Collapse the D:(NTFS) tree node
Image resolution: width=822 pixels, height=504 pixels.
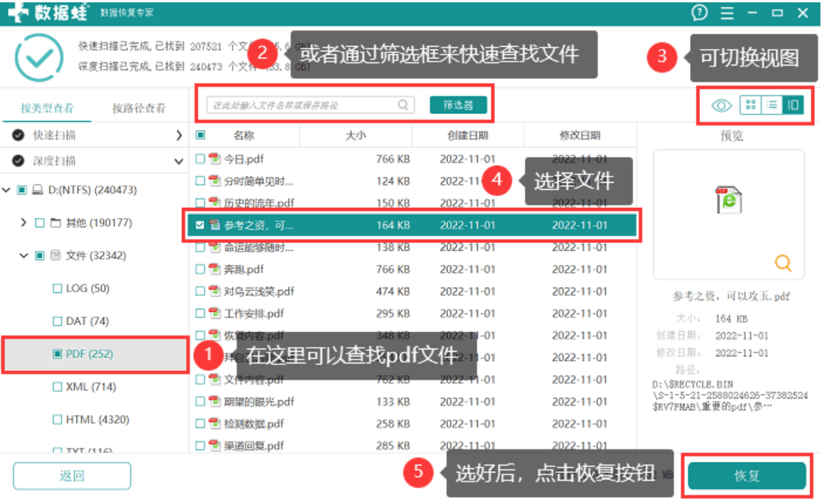click(6, 190)
